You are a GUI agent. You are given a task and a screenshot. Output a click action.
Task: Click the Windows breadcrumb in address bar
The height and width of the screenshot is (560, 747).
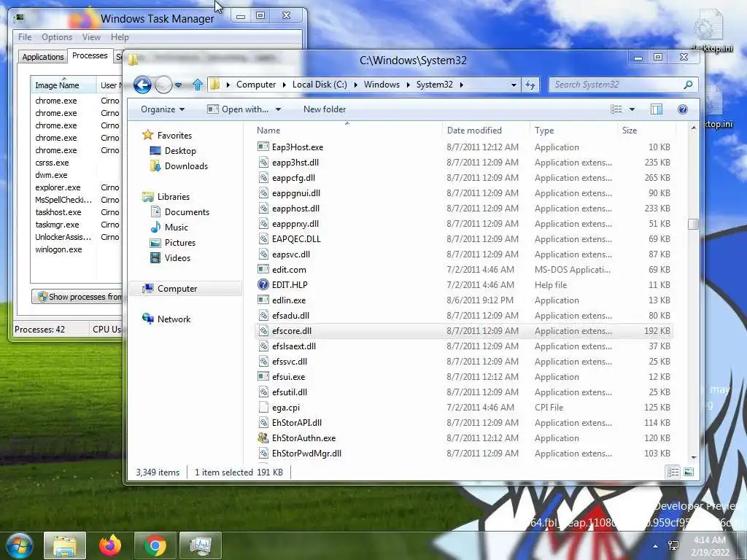tap(382, 85)
